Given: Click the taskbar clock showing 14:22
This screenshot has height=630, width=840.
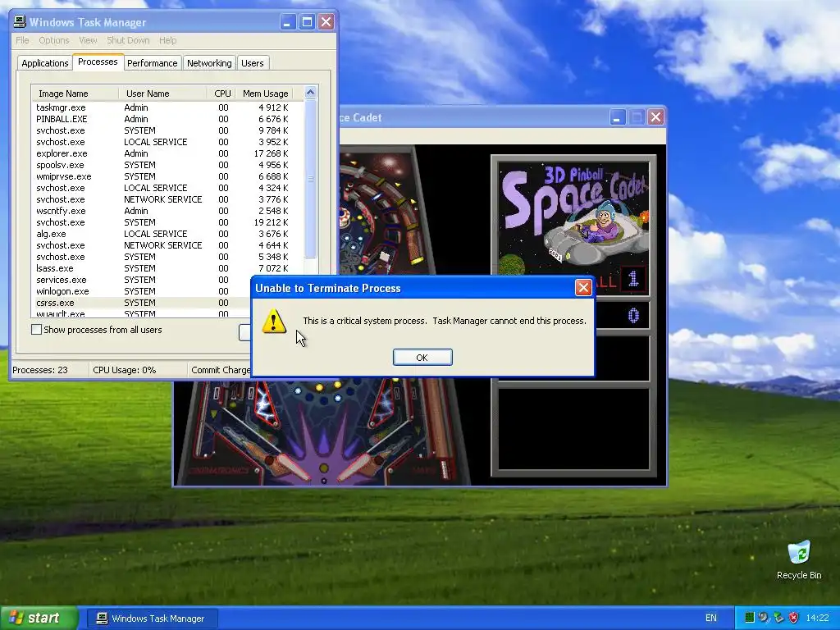Looking at the screenshot, I should click(x=817, y=619).
